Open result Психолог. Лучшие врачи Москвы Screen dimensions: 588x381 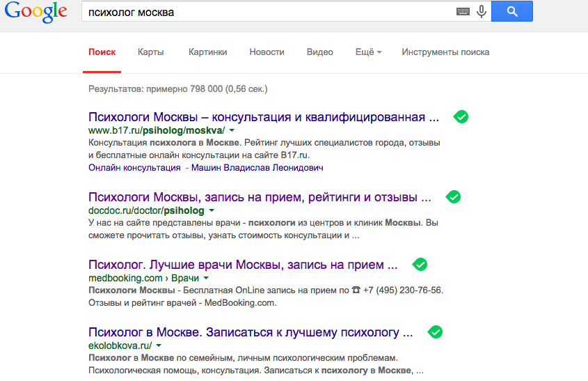tap(243, 265)
